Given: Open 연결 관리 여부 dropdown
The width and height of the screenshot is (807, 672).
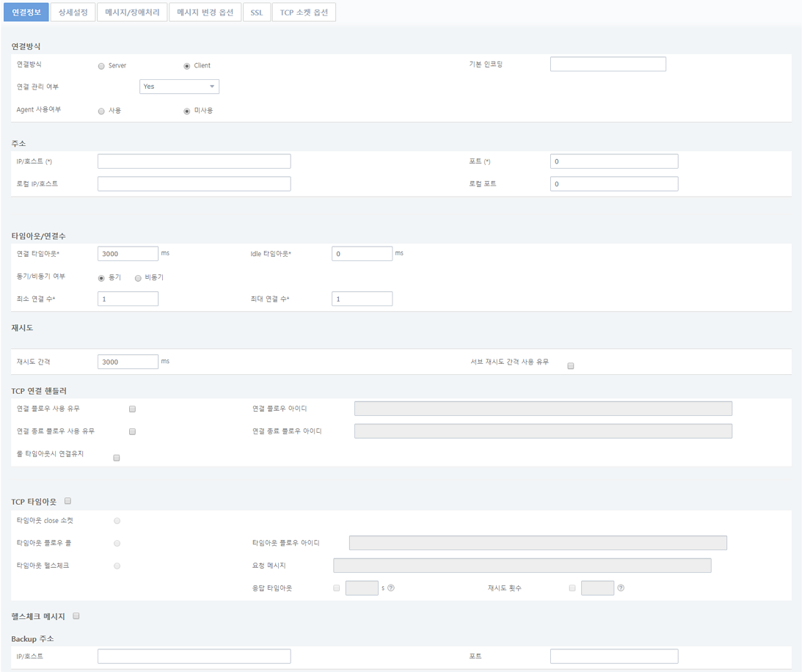Looking at the screenshot, I should tap(179, 87).
